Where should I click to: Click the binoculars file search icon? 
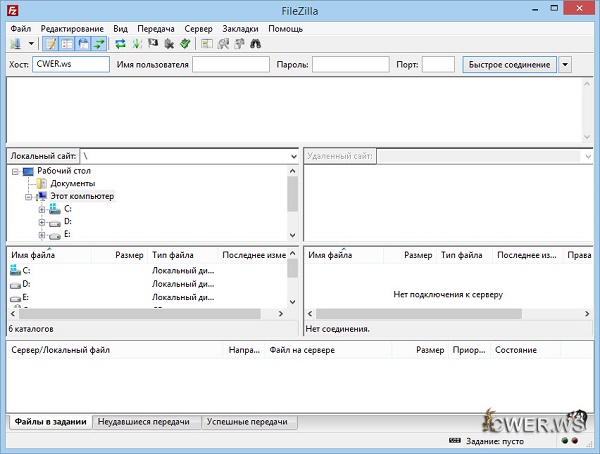click(x=255, y=44)
